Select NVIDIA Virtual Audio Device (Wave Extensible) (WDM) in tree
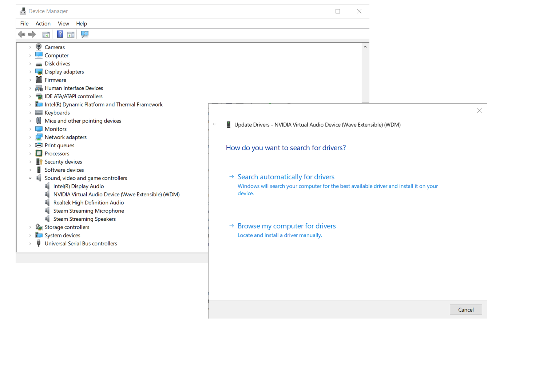Image resolution: width=535 pixels, height=392 pixels. (116, 195)
